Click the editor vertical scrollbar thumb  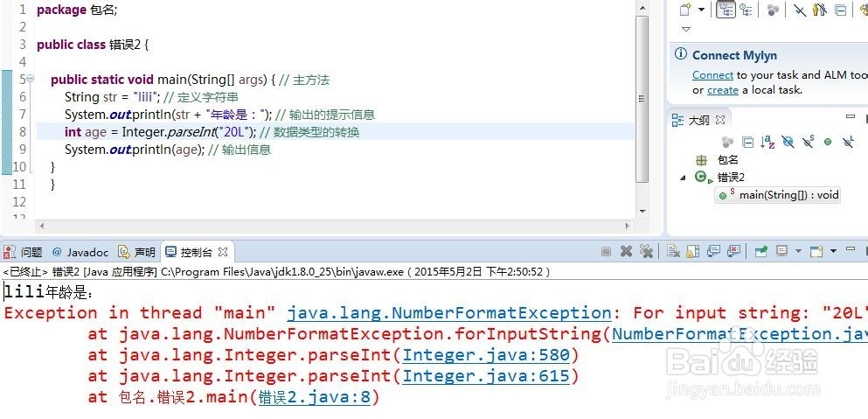tap(642, 99)
